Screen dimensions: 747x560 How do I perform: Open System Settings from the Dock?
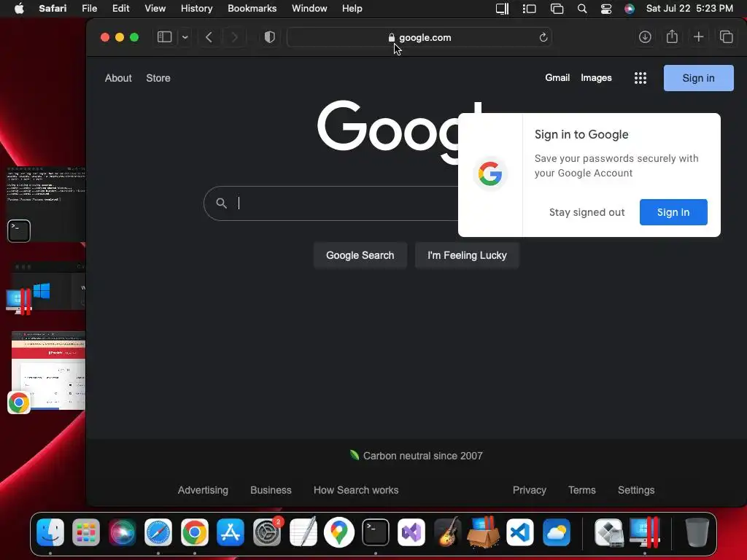coord(267,532)
